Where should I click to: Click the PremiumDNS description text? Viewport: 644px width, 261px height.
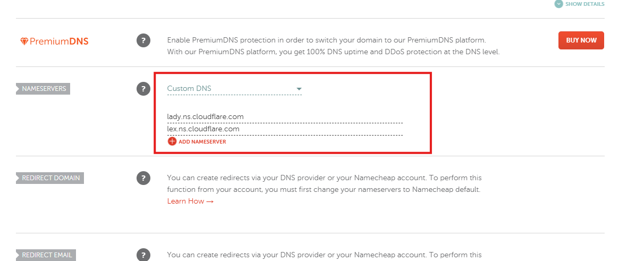pos(333,46)
